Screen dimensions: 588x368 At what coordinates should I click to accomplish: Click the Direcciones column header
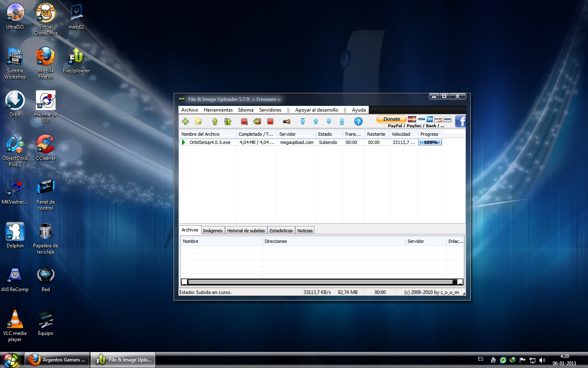point(334,241)
